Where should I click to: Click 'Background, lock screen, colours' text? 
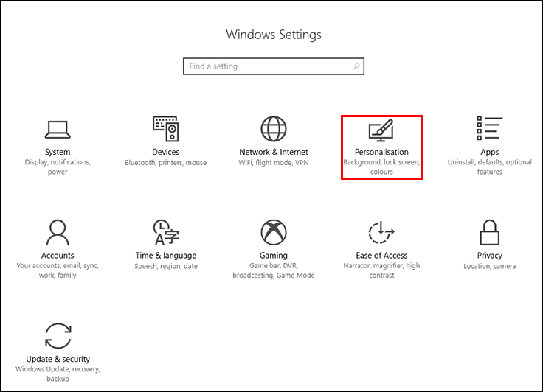click(381, 167)
